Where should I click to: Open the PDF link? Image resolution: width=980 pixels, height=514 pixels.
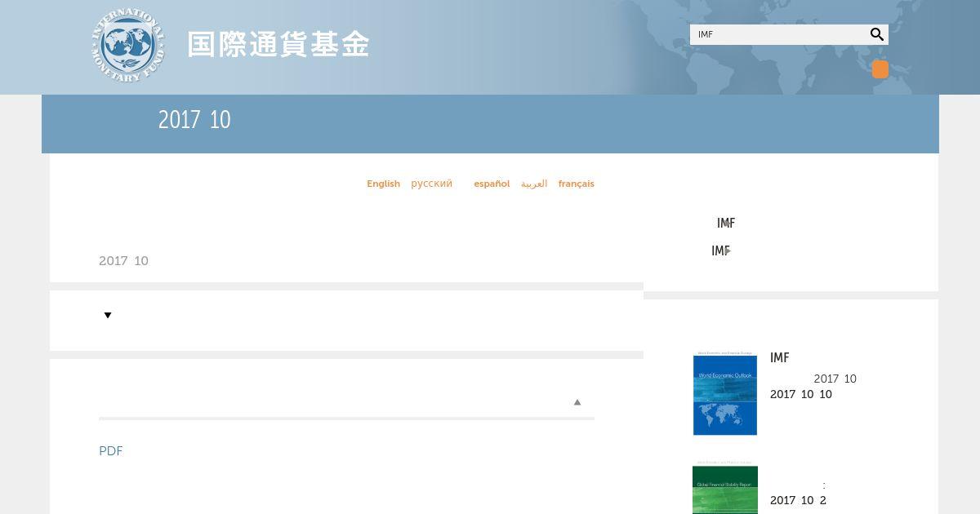(110, 451)
